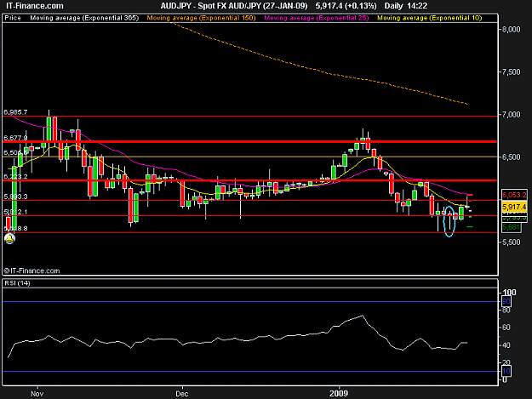The image size is (532, 399).
Task: Click the green 5,681 price tag
Action: pos(512,227)
